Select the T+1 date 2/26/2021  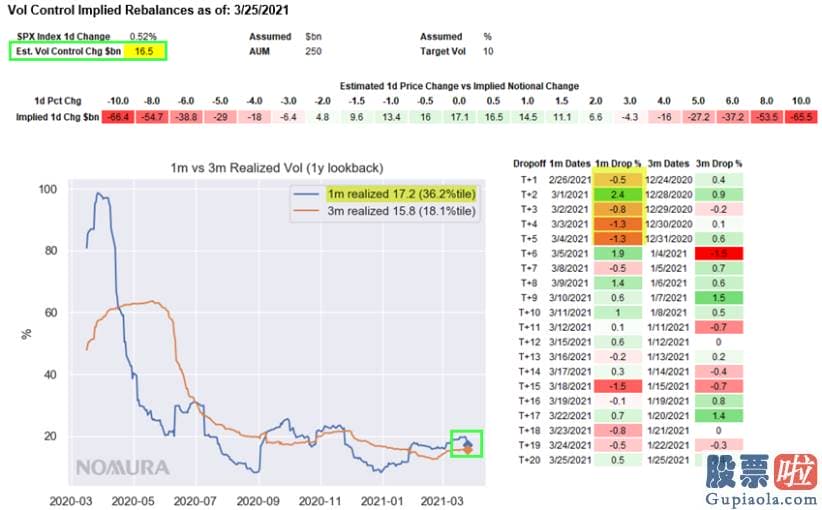click(569, 180)
